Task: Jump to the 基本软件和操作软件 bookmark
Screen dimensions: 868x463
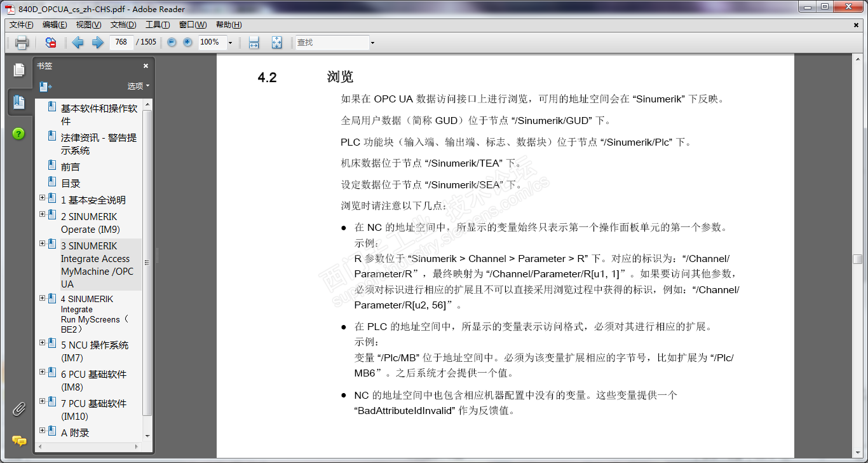Action: point(99,114)
